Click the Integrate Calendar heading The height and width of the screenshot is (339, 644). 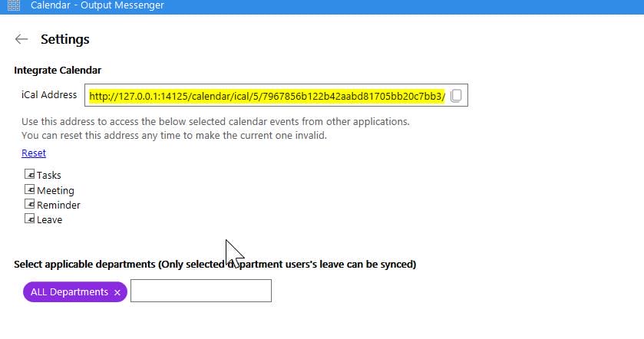(58, 71)
